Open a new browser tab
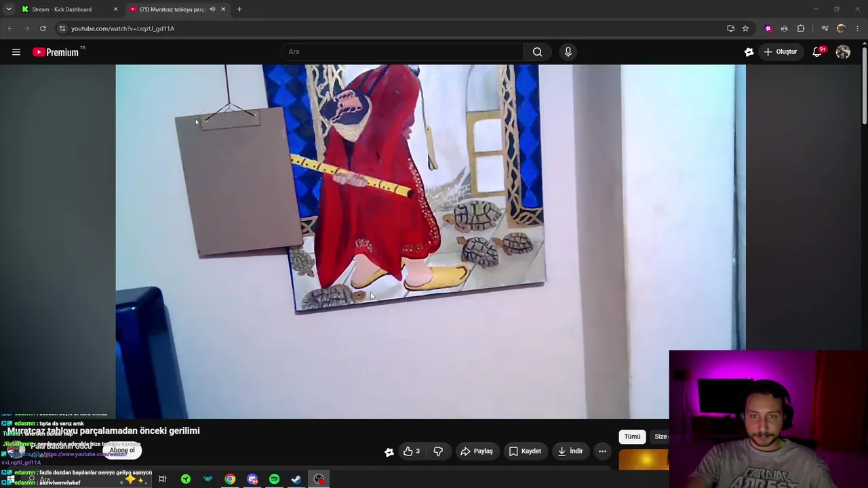 [x=239, y=9]
